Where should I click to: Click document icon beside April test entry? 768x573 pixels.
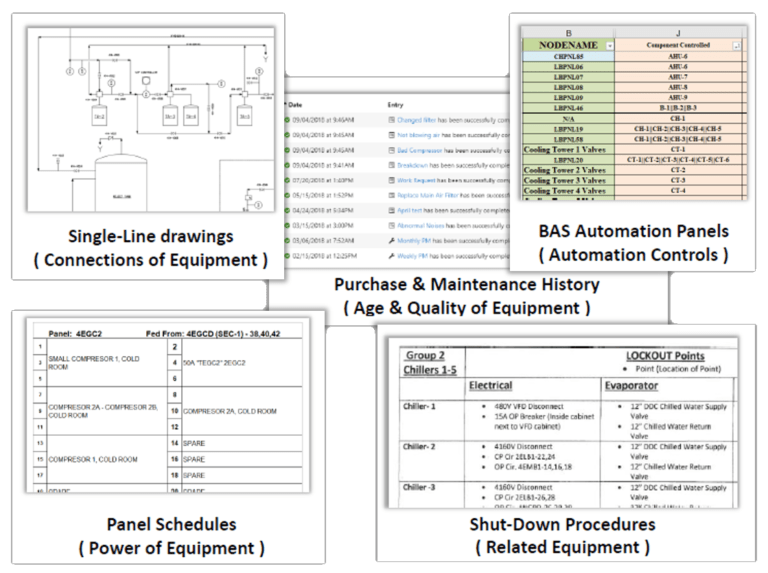coord(391,211)
